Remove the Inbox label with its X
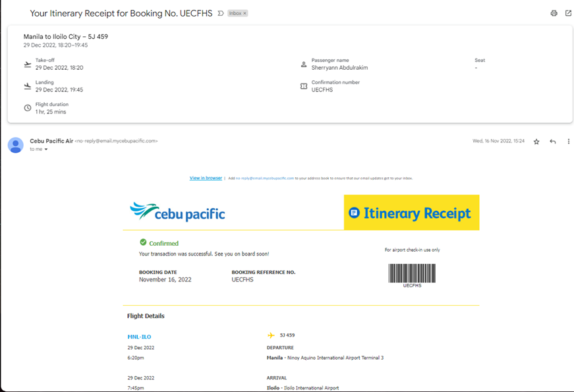Image resolution: width=574 pixels, height=392 pixels. (245, 13)
